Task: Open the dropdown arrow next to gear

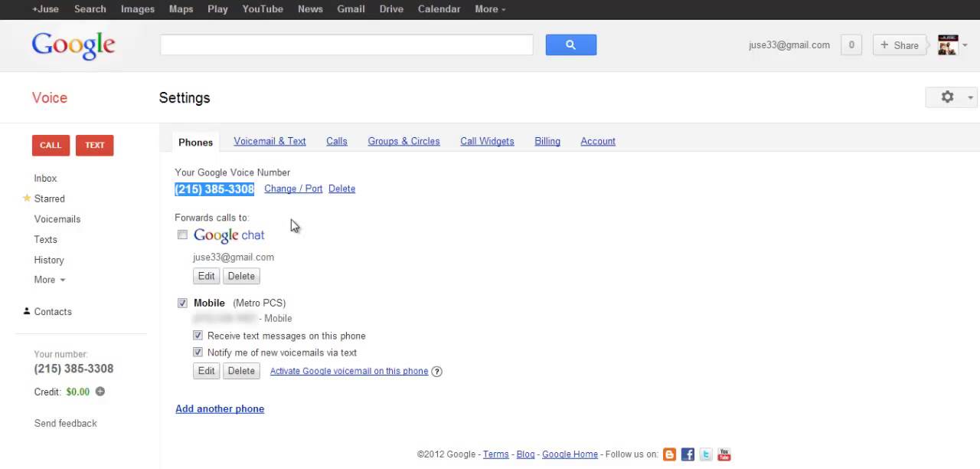Action: pyautogui.click(x=970, y=98)
